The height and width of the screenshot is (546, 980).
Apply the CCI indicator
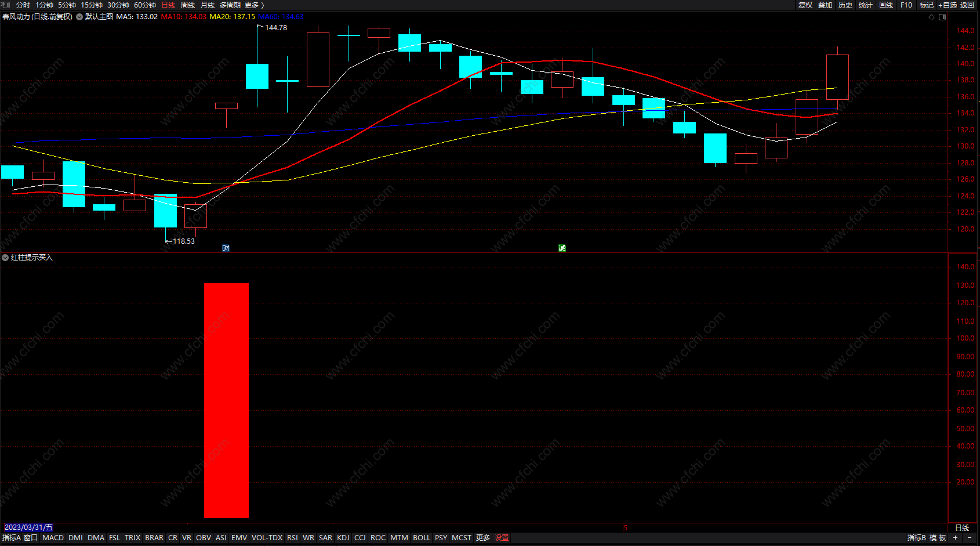click(360, 538)
